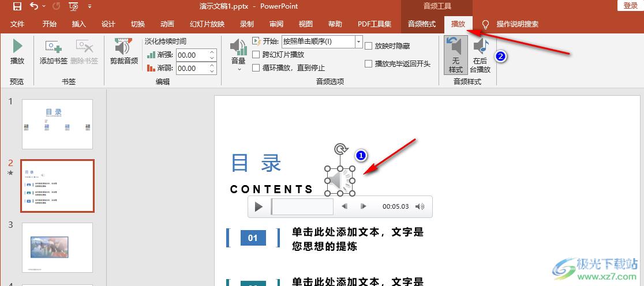Click the 音频工具 contextual tab header
644x286 pixels.
pyautogui.click(x=437, y=6)
